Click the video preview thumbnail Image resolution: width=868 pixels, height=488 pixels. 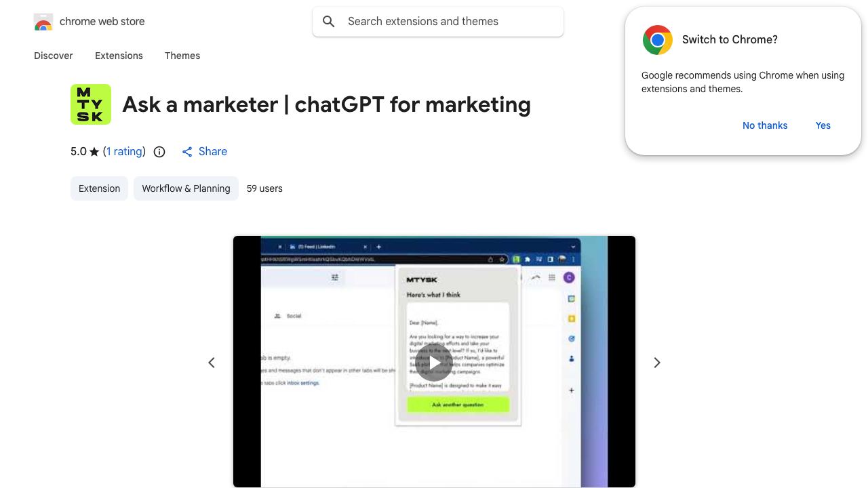coord(434,362)
